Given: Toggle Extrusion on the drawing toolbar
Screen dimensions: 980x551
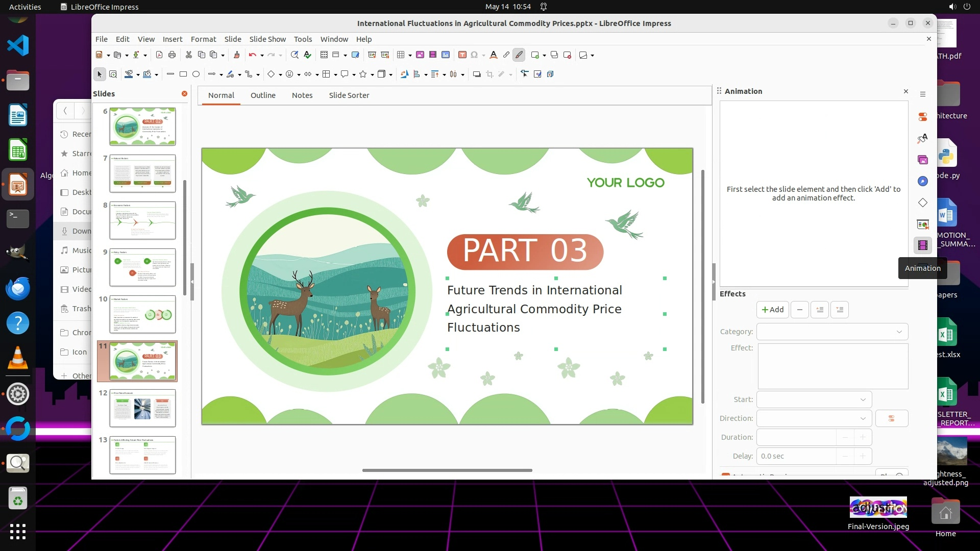Looking at the screenshot, I should [550, 74].
